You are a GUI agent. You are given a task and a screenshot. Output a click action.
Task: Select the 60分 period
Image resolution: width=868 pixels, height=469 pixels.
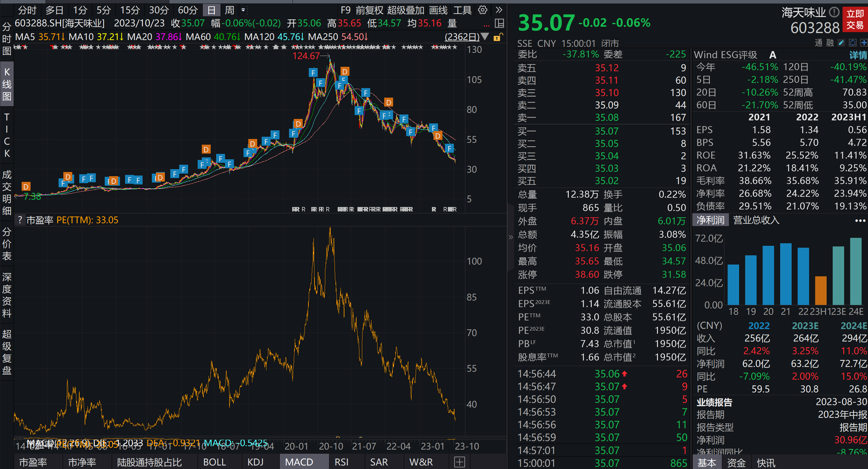tap(188, 10)
